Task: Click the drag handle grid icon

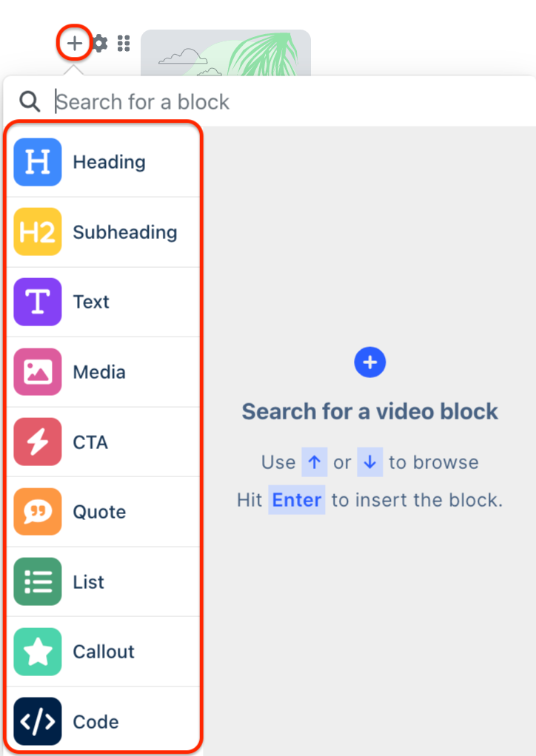Action: click(123, 43)
